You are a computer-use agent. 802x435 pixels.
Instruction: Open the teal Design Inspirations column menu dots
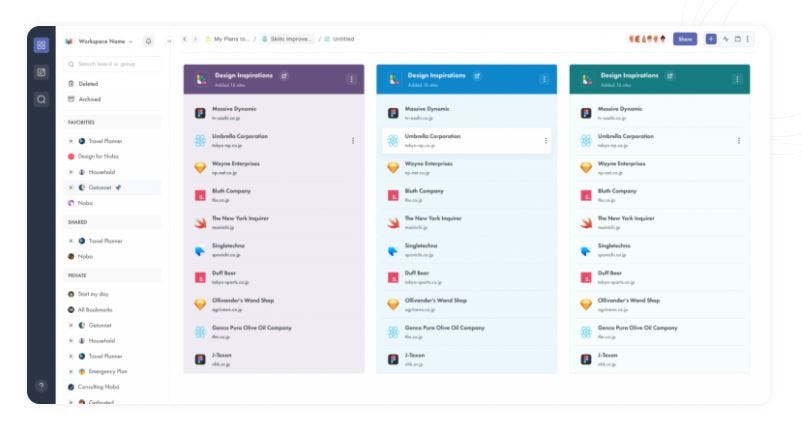737,79
